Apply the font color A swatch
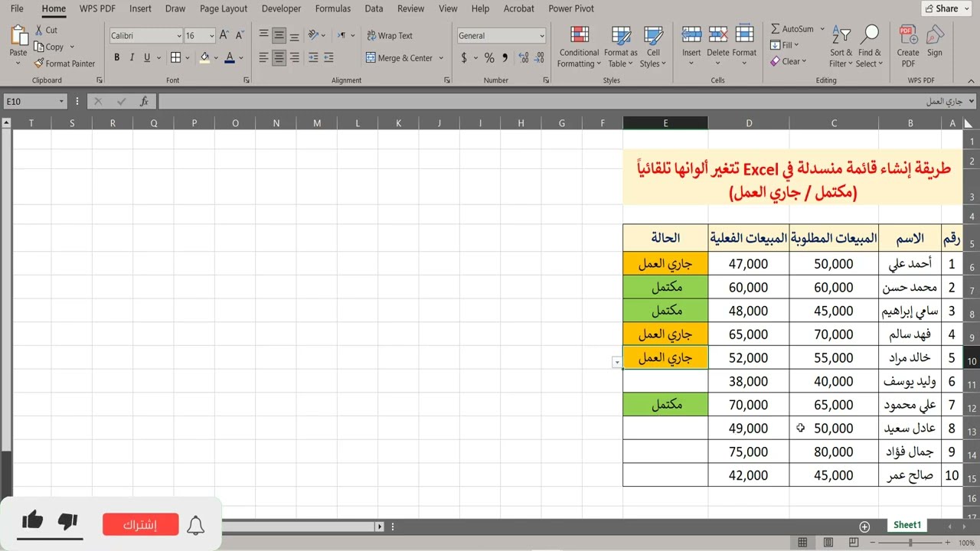 pyautogui.click(x=230, y=57)
